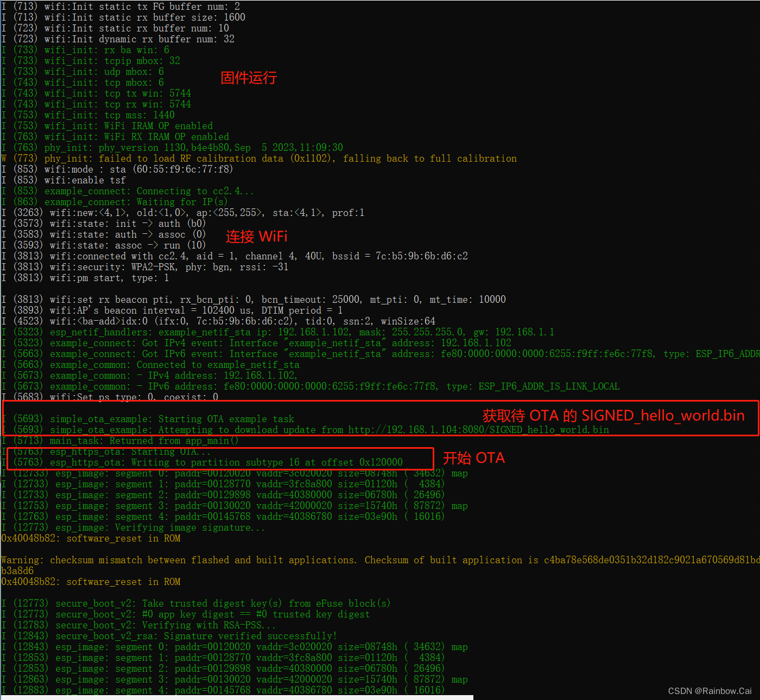The image size is (760, 700).
Task: Click the line 'main_task: Returned from app_main()'
Action: 120,441
